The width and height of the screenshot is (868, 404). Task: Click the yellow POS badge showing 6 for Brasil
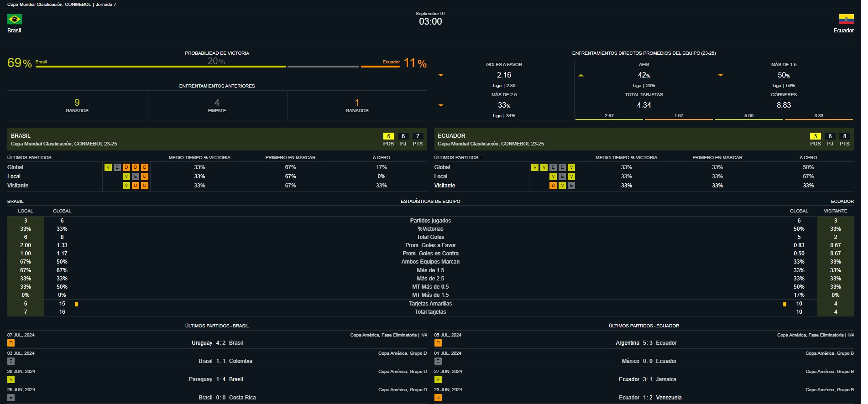click(388, 136)
